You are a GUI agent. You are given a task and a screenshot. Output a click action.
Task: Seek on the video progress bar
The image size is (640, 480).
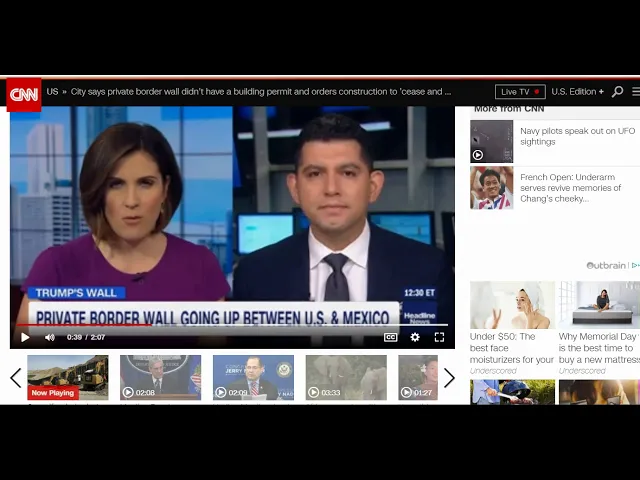coord(232,325)
